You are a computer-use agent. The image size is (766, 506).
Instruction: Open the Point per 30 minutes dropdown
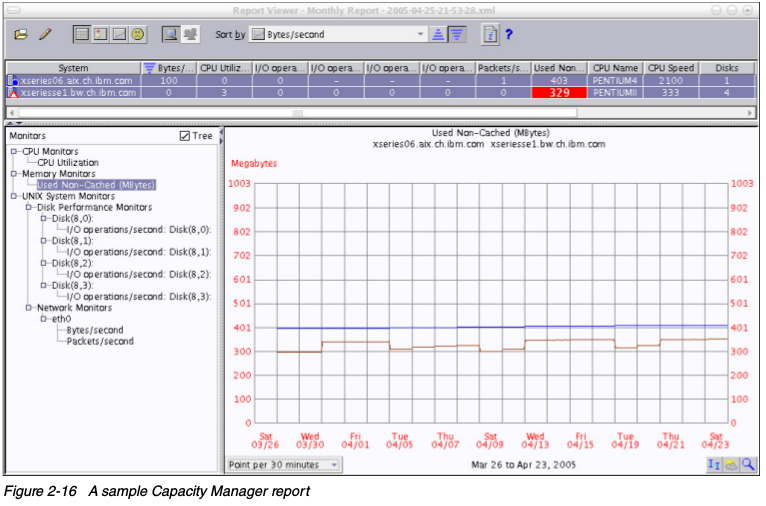click(x=334, y=465)
